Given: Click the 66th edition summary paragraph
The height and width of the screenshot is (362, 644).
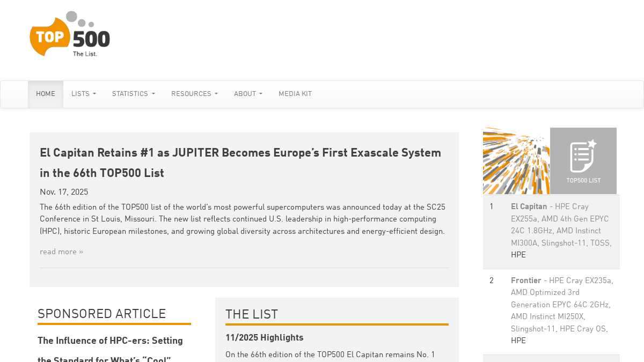Looking at the screenshot, I should tap(243, 219).
